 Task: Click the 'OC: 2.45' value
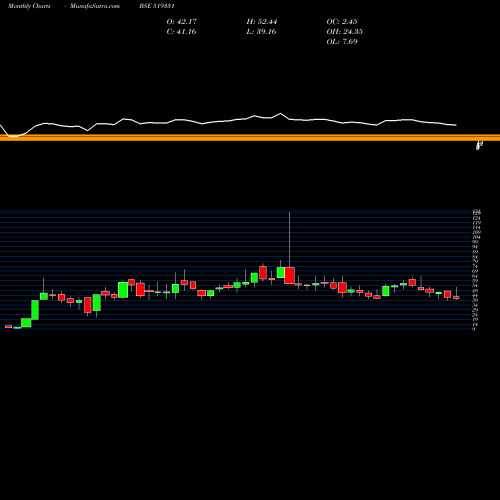click(x=342, y=22)
